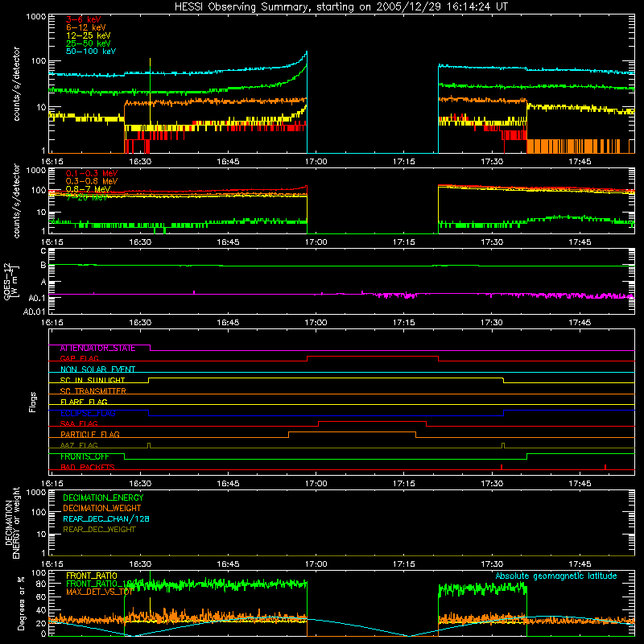Screen dimensions: 644x644
Task: Select the blue ECLIPSE_FLAG label
Action: click(88, 413)
